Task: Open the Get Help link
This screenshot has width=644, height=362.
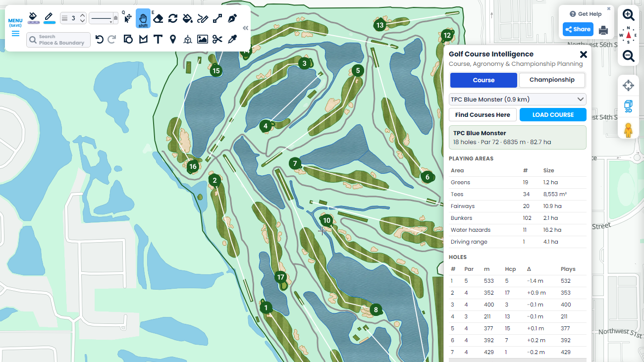Action: click(x=586, y=14)
